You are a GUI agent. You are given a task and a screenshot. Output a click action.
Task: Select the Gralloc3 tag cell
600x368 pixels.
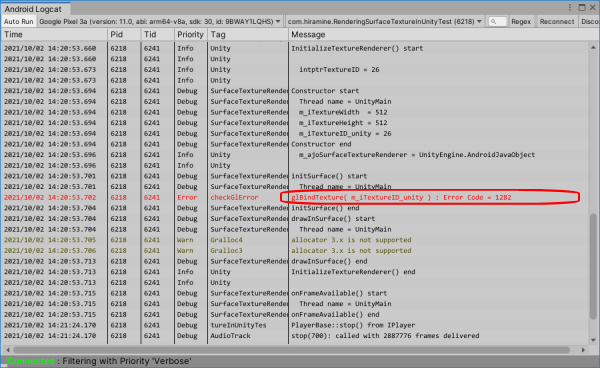point(226,251)
